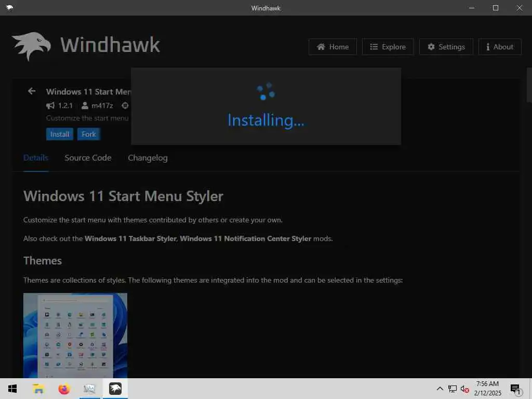This screenshot has height=399, width=532.
Task: Show hidden system tray icons
Action: (x=440, y=389)
